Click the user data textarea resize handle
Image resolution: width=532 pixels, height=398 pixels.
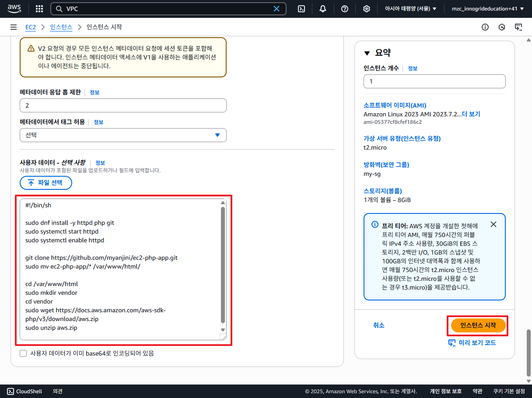coord(223,336)
